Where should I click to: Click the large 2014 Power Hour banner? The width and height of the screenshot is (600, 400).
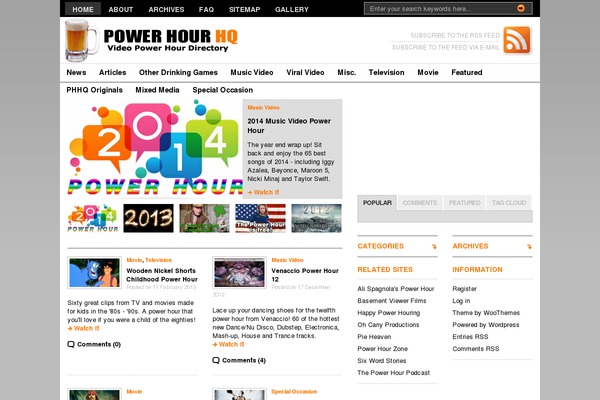[155, 149]
